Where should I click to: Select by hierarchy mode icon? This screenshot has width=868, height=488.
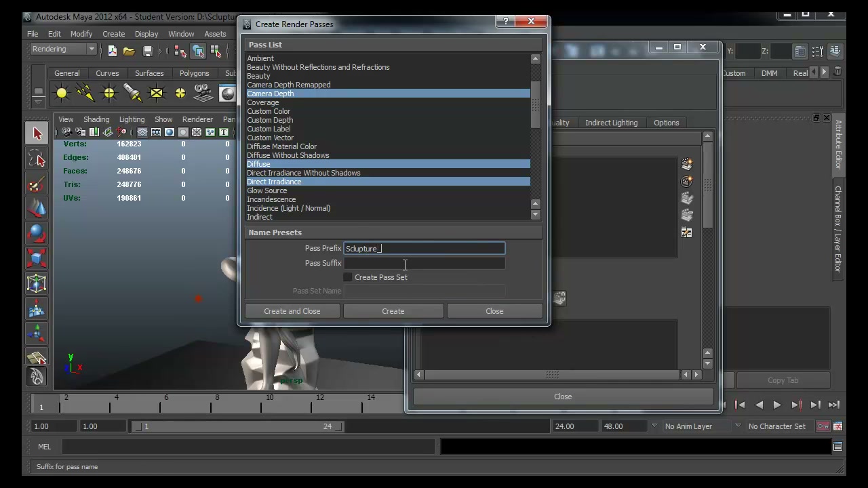[x=180, y=51]
